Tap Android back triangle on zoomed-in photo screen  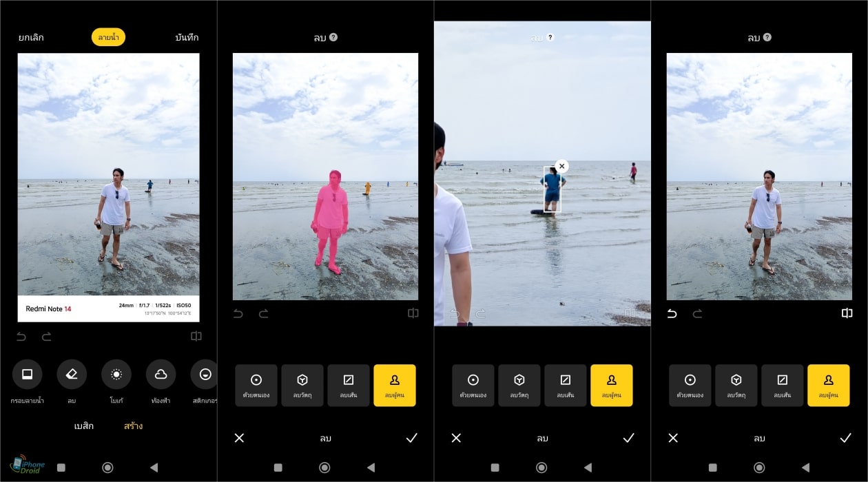[588, 468]
